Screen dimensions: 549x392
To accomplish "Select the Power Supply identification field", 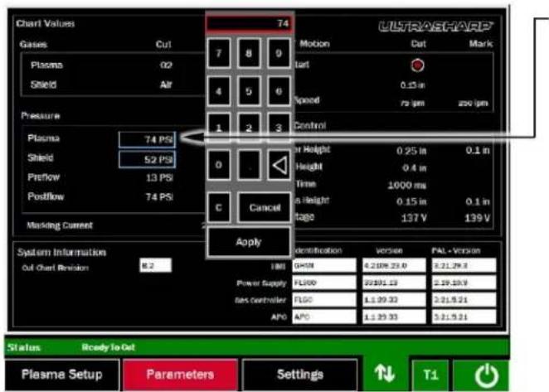I will 324,283.
